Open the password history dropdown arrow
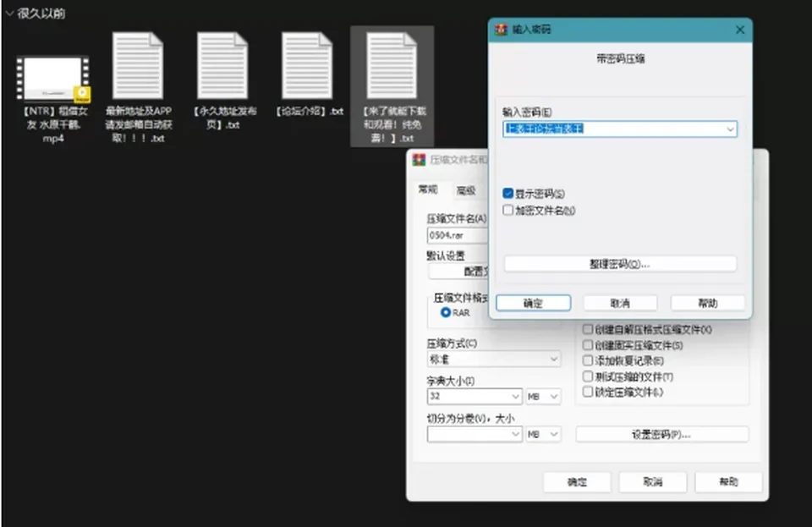Viewport: 812px width, 527px height. (730, 129)
